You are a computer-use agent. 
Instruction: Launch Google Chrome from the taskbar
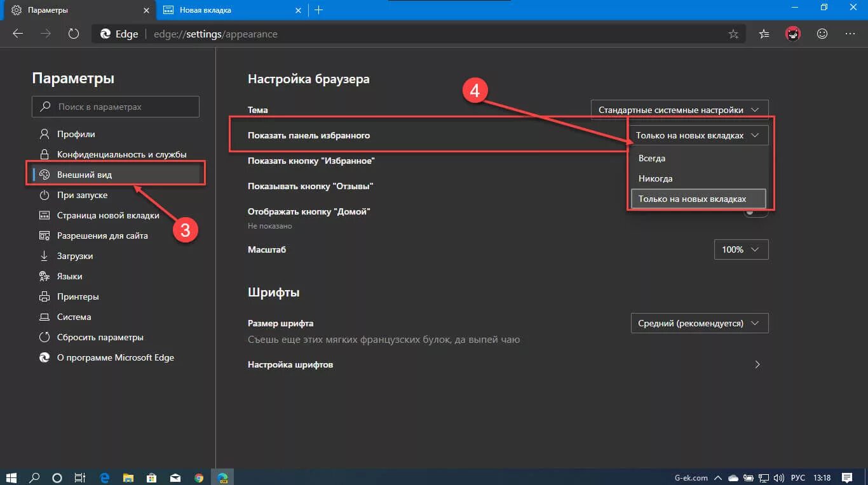(199, 477)
